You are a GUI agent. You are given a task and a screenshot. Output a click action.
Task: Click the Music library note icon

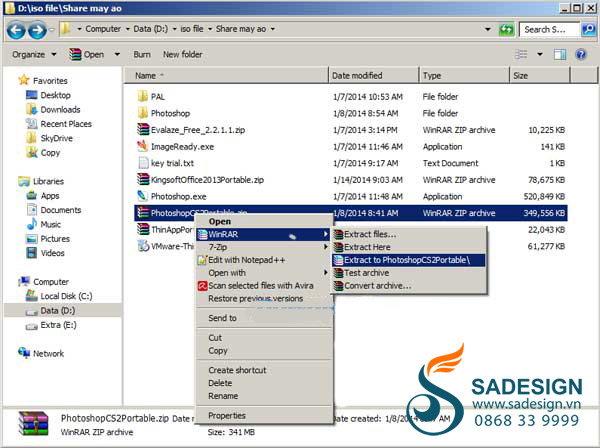[32, 224]
